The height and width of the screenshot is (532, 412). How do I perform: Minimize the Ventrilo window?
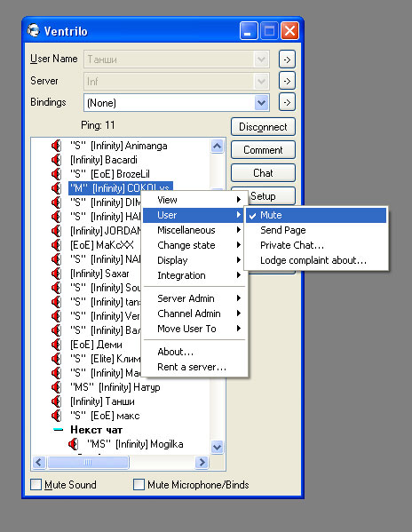tap(249, 31)
